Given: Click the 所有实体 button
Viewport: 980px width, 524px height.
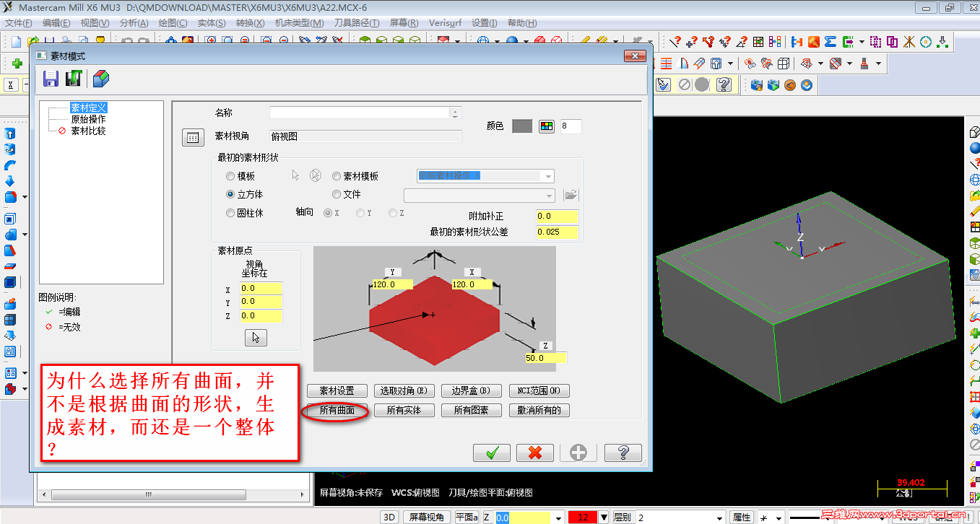Looking at the screenshot, I should pos(404,410).
